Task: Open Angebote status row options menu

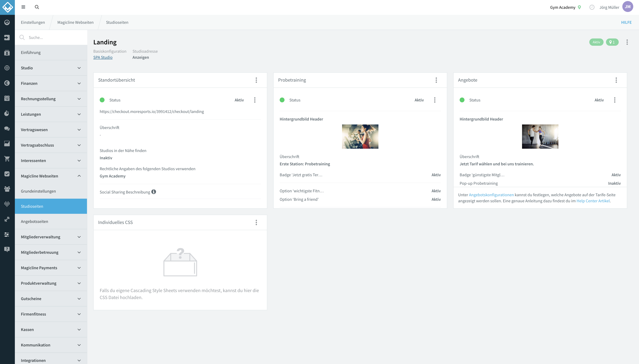Action: tap(614, 100)
